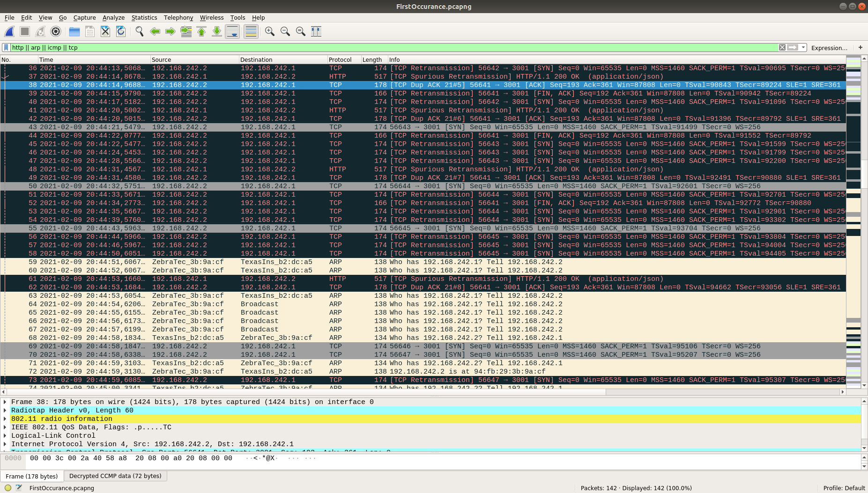Jump to the last packet
Image resolution: width=868 pixels, height=493 pixels.
217,31
